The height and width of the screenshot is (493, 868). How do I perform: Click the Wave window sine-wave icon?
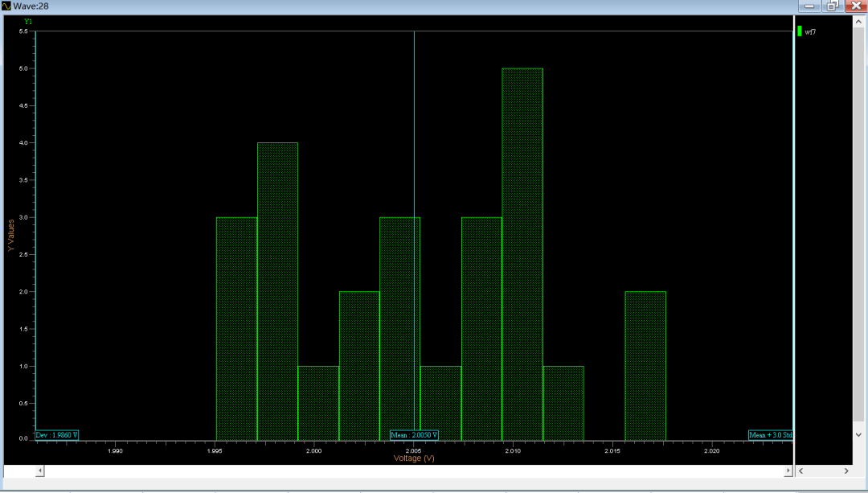pyautogui.click(x=6, y=6)
